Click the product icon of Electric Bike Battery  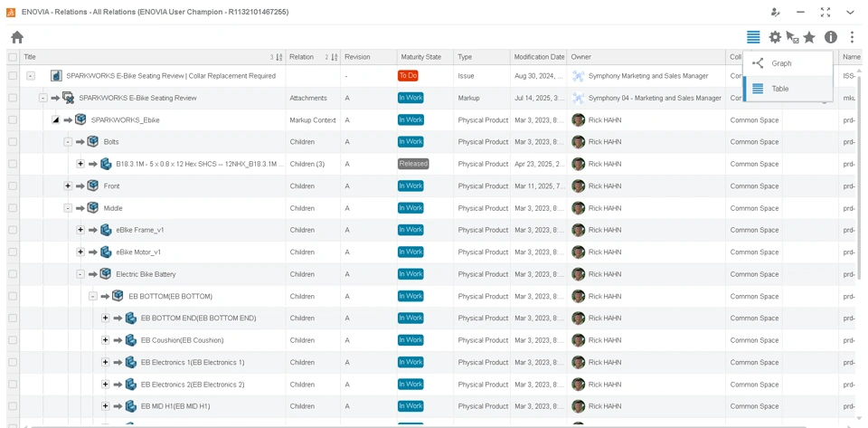105,274
